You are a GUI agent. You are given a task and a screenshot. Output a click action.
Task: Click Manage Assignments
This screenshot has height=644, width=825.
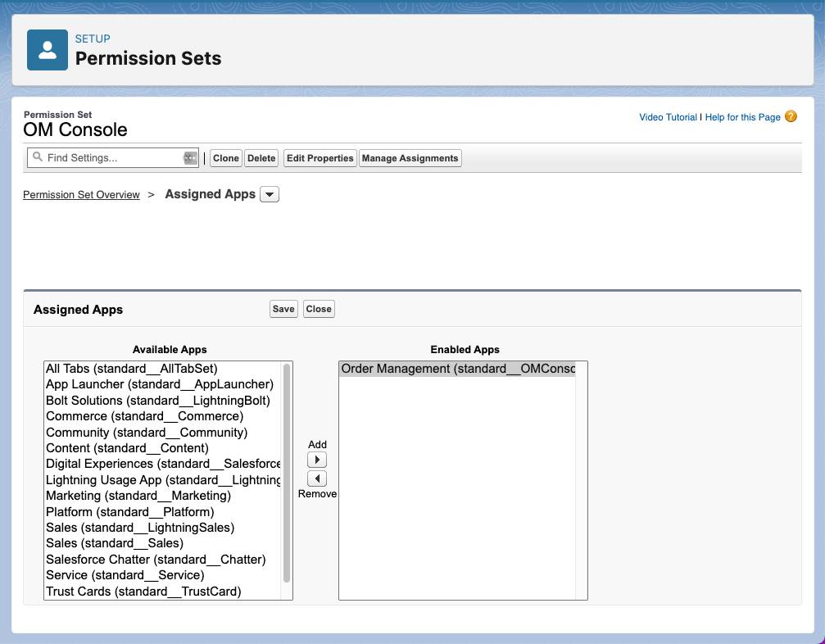410,157
